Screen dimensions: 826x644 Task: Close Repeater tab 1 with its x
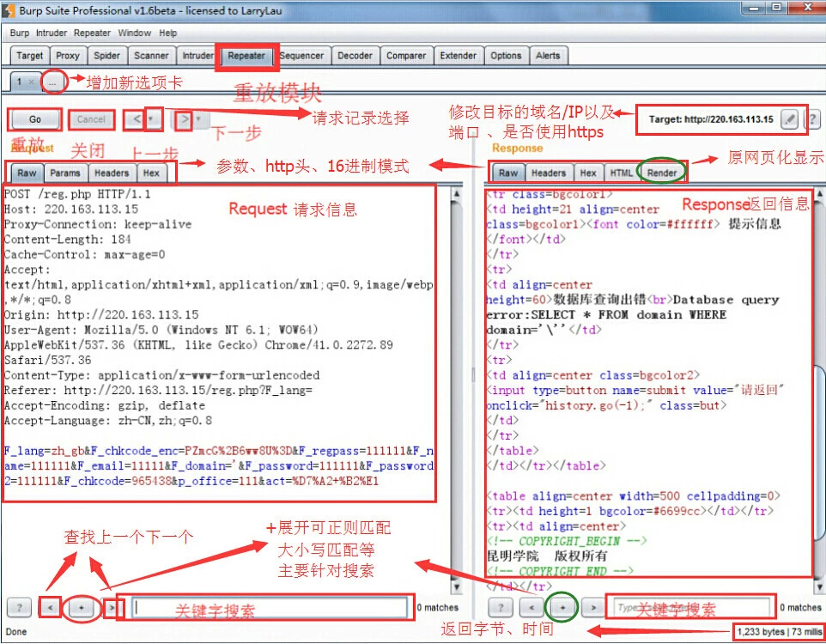click(x=32, y=82)
